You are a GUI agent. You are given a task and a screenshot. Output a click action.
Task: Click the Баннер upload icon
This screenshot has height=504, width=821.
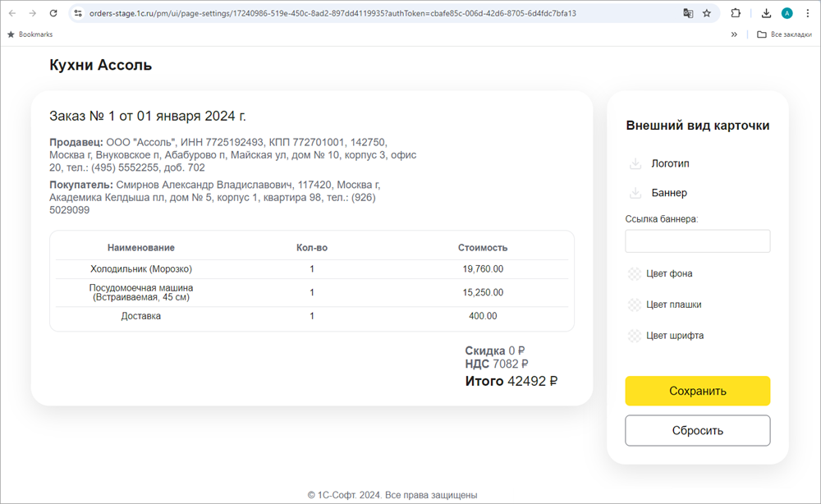(x=635, y=194)
